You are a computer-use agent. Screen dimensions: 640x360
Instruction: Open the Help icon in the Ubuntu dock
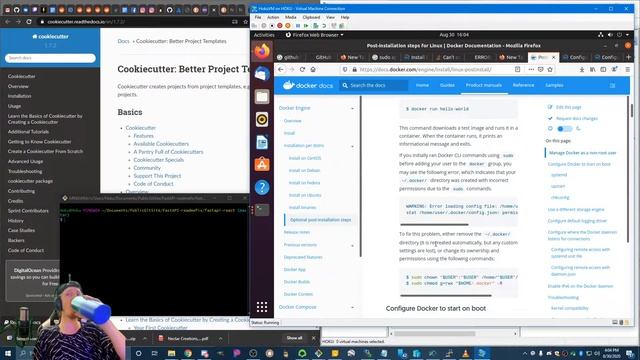[x=262, y=187]
